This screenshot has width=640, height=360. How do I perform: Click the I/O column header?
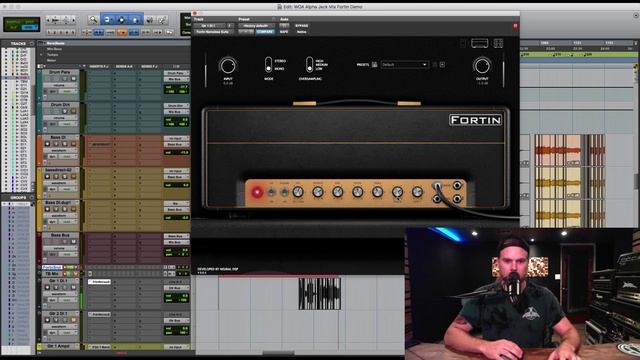176,66
